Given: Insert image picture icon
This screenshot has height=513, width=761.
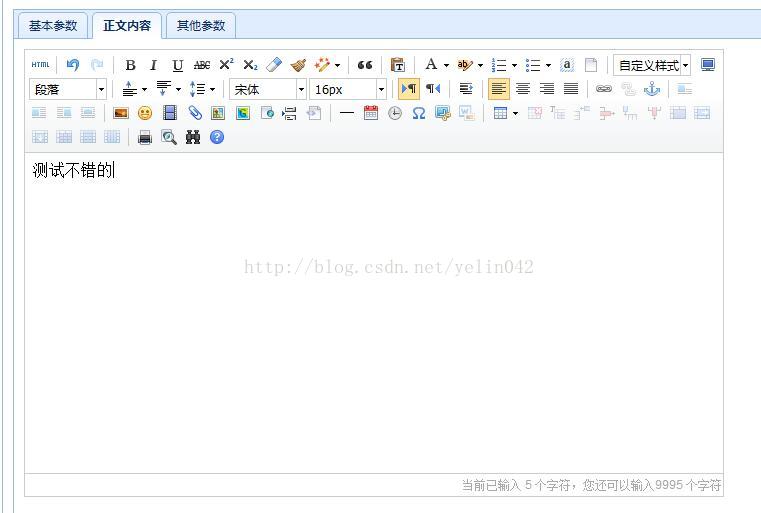Looking at the screenshot, I should pos(121,113).
